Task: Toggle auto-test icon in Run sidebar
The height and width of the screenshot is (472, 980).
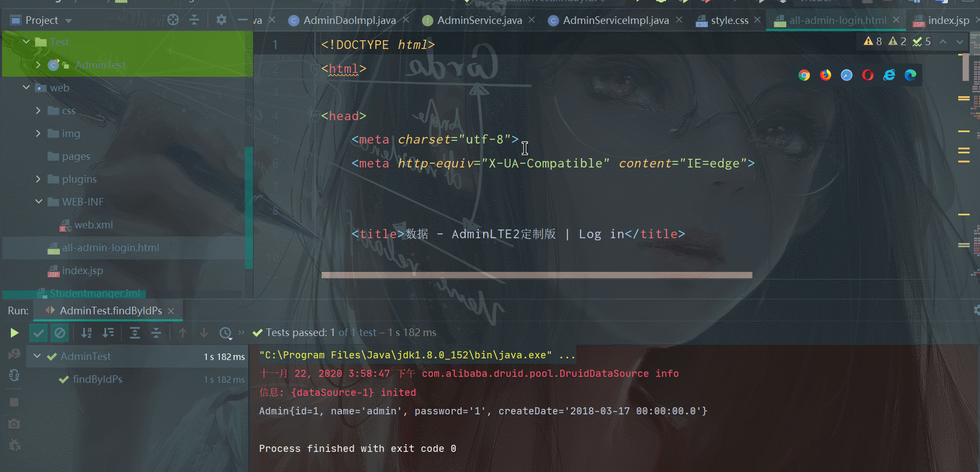Action: (15, 375)
